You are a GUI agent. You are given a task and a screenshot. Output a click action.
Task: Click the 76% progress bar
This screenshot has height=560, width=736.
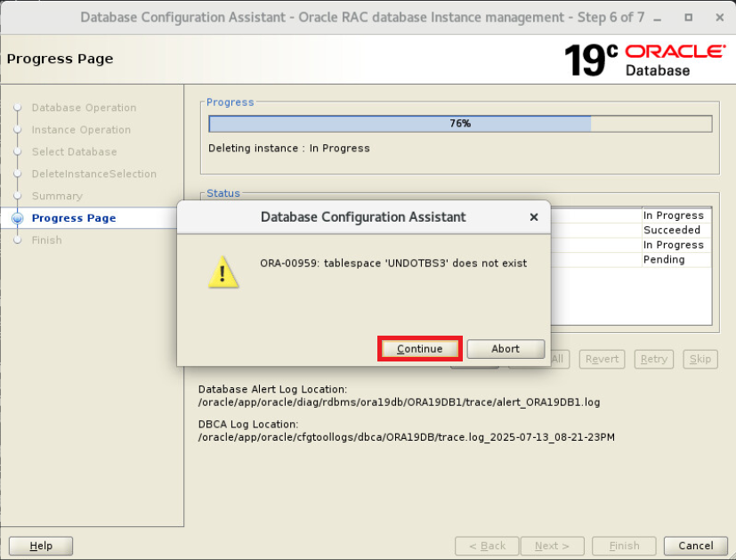460,124
